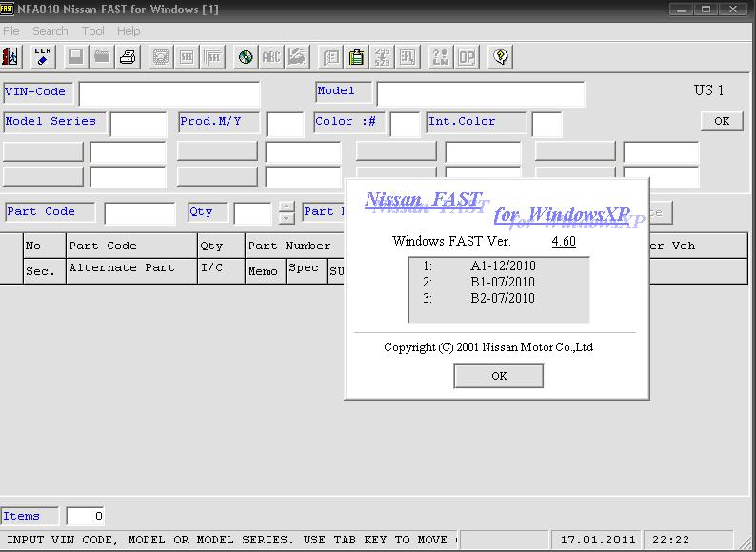Click the open book catalog icon
The height and width of the screenshot is (552, 756).
(x=330, y=57)
